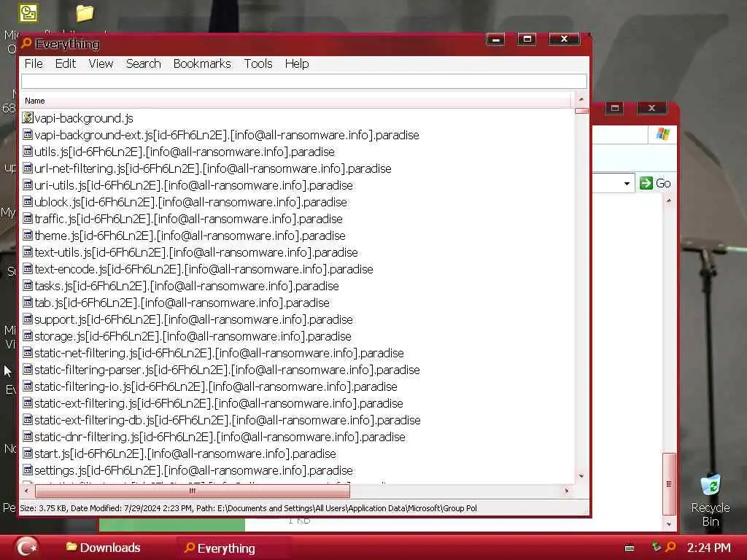Click the tasks.js paradise file icon
The height and width of the screenshot is (560, 747).
28,286
